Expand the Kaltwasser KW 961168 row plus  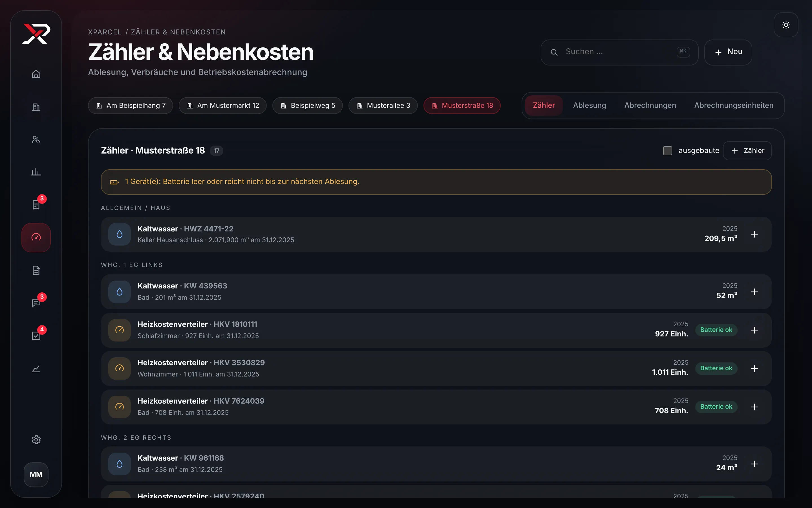(754, 464)
